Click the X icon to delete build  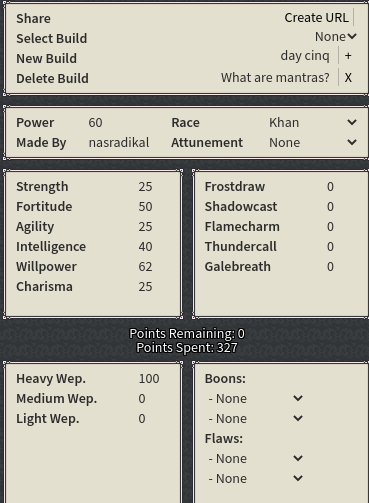click(x=348, y=78)
